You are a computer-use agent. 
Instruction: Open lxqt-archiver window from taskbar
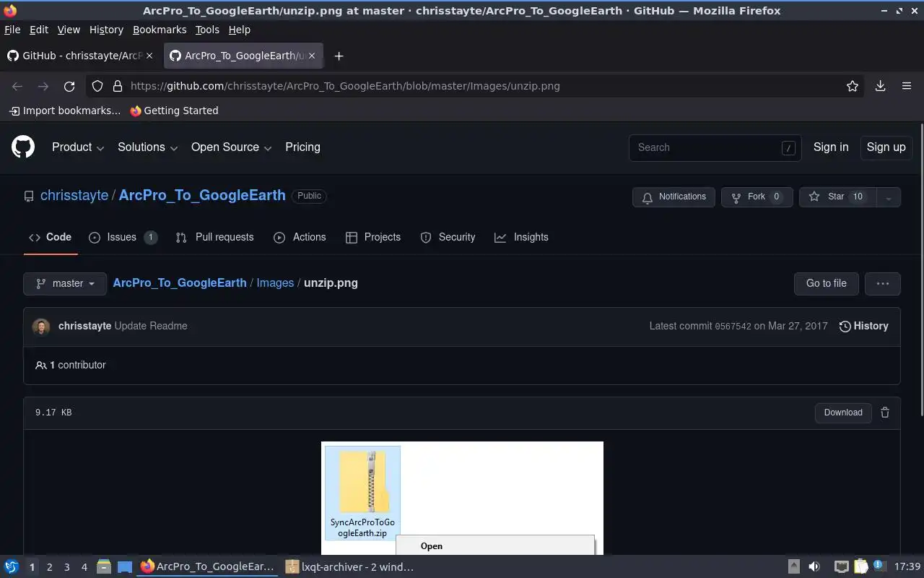tap(350, 567)
